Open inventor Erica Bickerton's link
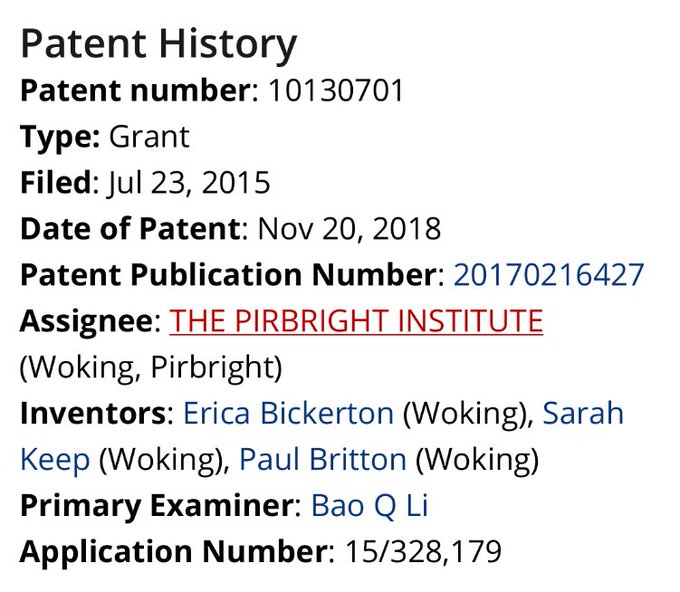 point(286,413)
